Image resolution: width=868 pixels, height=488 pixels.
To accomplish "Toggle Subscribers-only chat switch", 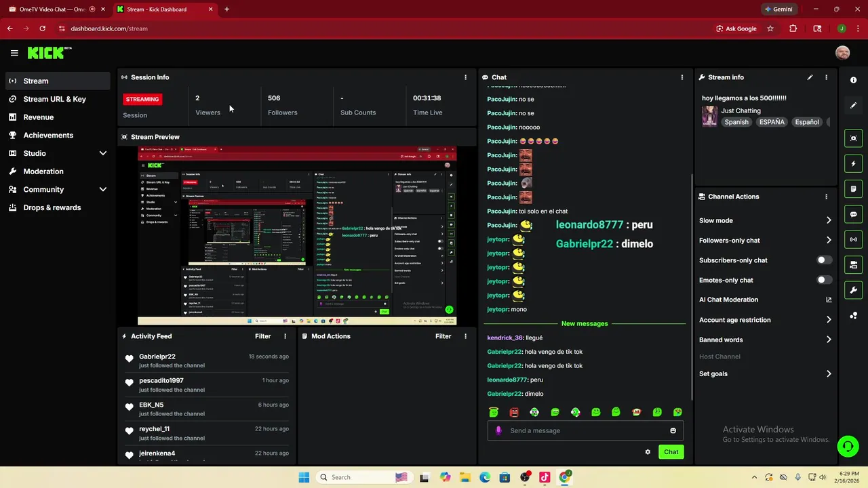I will 824,260.
